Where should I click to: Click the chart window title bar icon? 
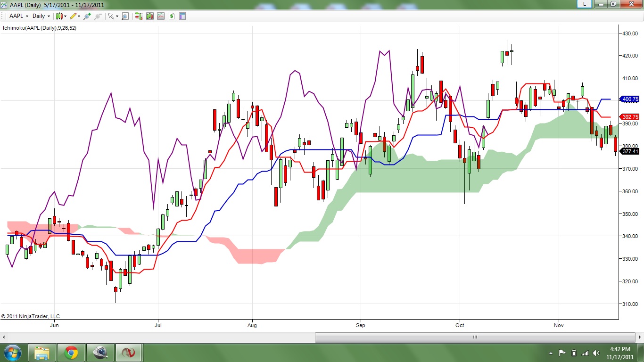4,4
